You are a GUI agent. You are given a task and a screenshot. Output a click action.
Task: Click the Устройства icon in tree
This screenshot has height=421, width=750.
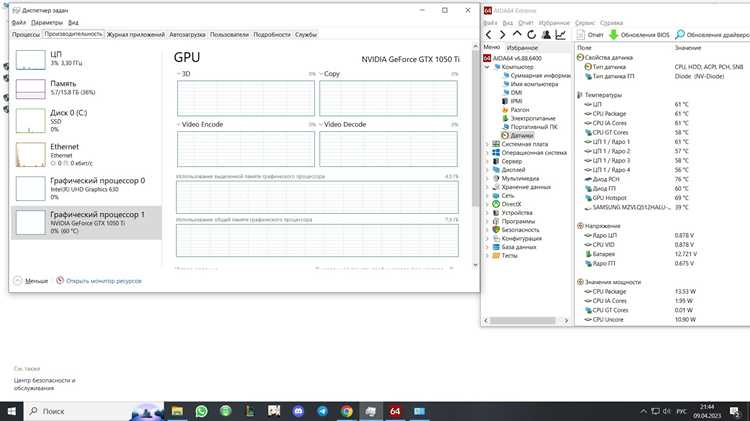pos(496,213)
